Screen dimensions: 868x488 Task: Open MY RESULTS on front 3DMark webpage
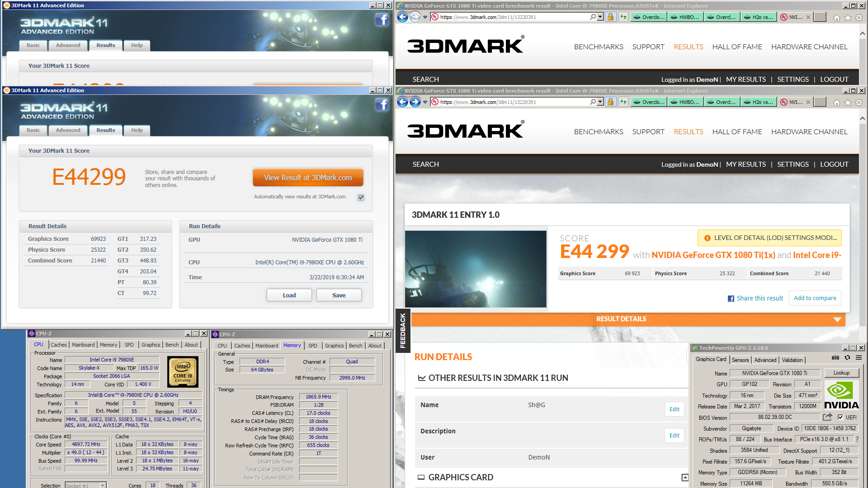click(746, 164)
